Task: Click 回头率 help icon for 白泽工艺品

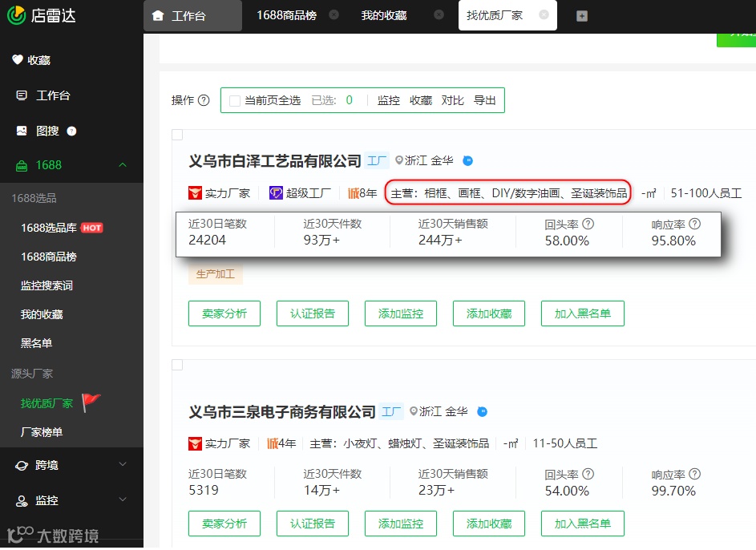Action: click(588, 224)
